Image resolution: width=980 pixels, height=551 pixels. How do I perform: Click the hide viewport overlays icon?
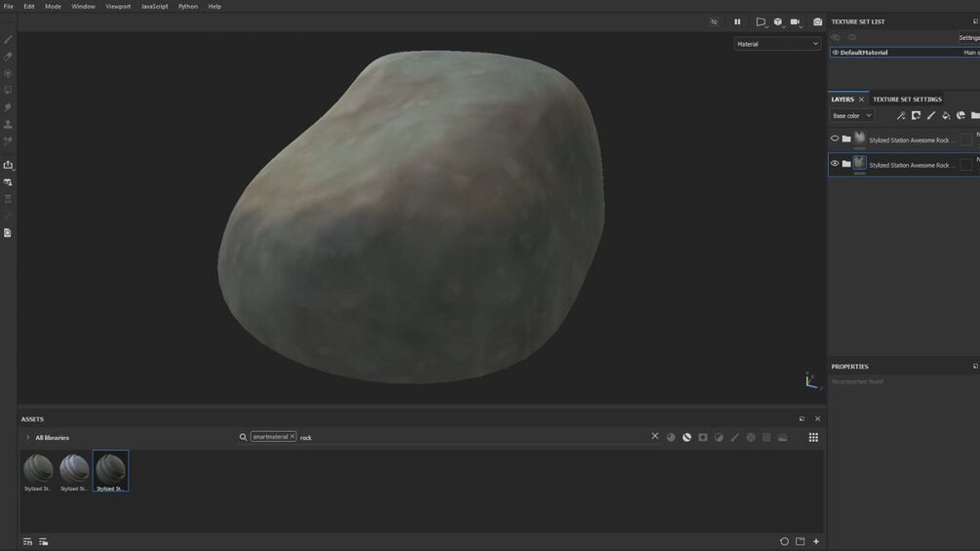point(715,21)
